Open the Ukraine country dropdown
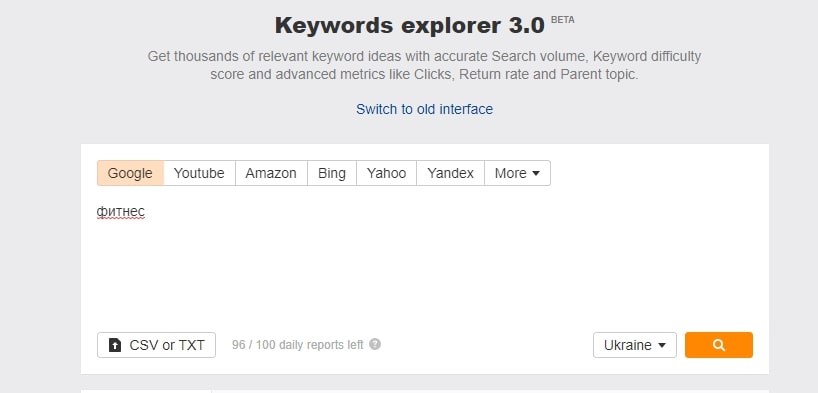 634,345
